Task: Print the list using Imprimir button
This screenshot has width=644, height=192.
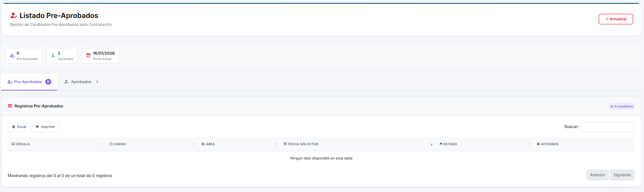Action: click(x=45, y=127)
